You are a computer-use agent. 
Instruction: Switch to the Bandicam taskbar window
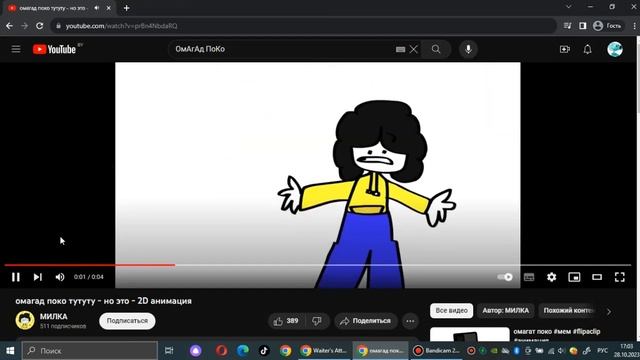click(436, 351)
